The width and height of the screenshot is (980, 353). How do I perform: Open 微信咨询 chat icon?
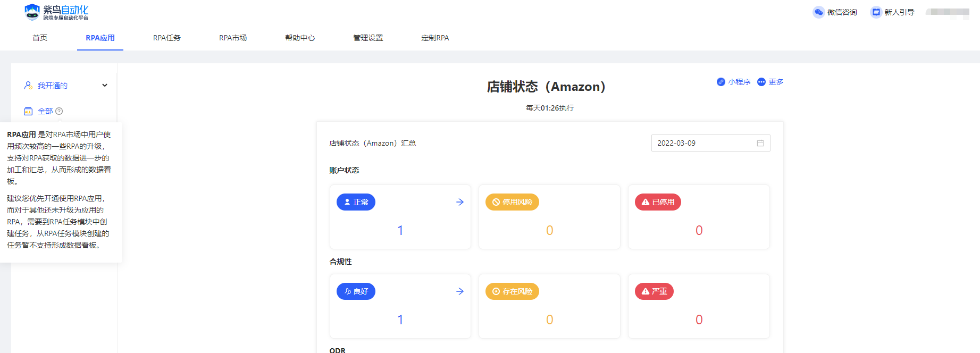(x=818, y=12)
